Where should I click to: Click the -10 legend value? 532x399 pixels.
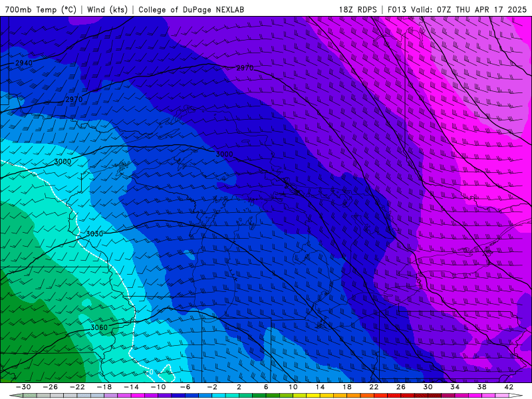click(x=158, y=387)
